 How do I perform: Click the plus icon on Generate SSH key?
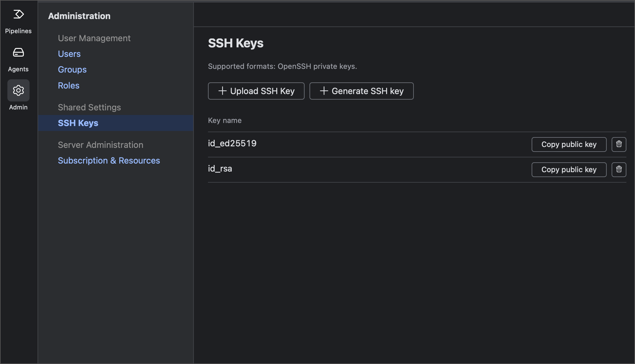pos(324,91)
